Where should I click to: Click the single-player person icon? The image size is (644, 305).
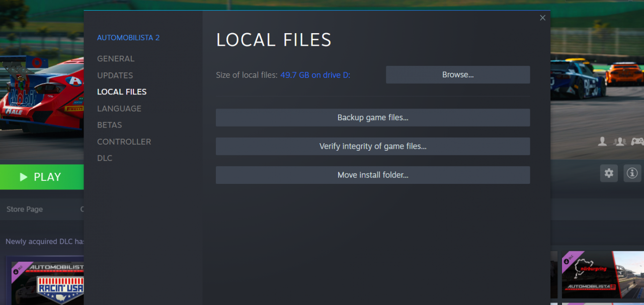pos(602,142)
